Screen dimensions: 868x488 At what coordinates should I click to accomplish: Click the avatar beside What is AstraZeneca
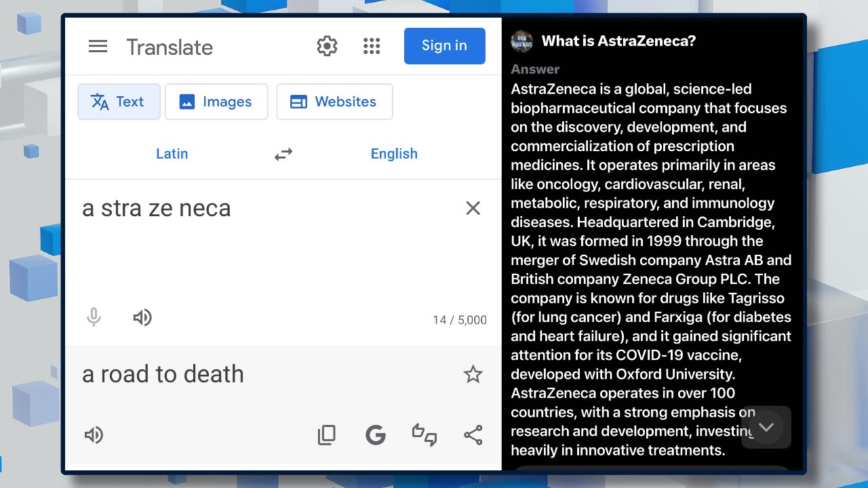point(521,41)
